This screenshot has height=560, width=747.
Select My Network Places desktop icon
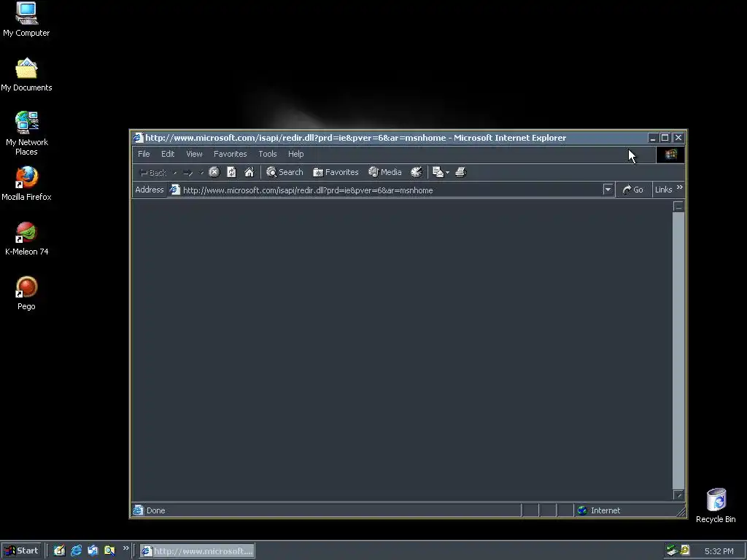pyautogui.click(x=26, y=133)
